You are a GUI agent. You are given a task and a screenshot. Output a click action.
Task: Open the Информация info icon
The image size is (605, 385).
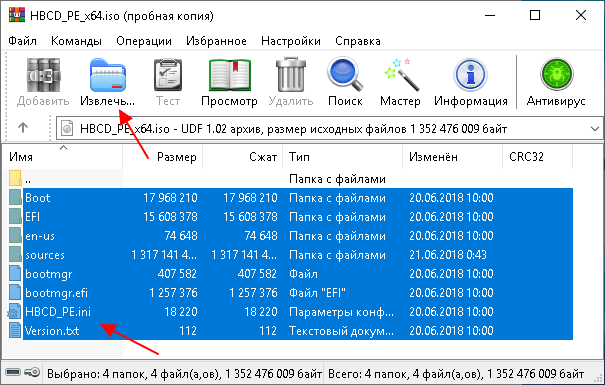click(470, 75)
